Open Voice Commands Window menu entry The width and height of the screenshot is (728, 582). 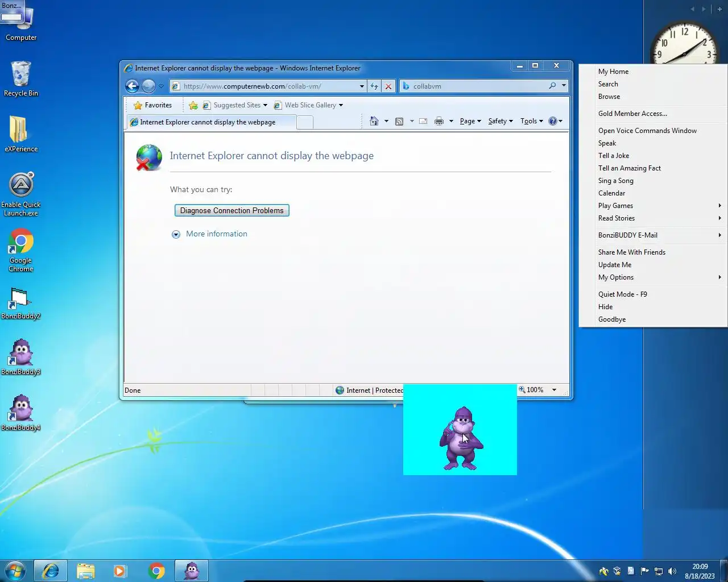point(653,131)
